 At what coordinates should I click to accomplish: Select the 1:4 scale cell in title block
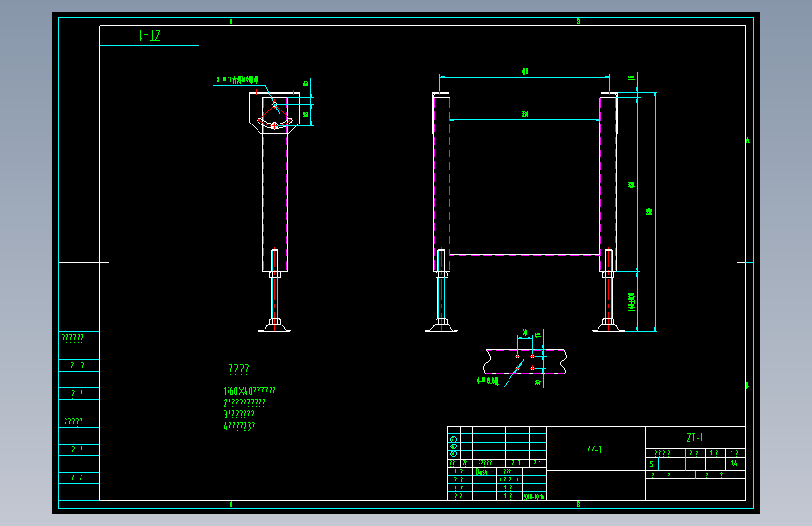click(734, 463)
